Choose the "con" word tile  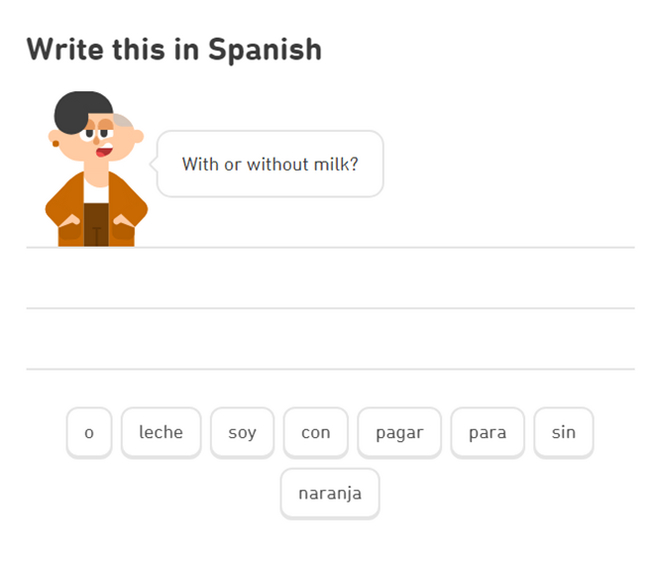pyautogui.click(x=315, y=433)
